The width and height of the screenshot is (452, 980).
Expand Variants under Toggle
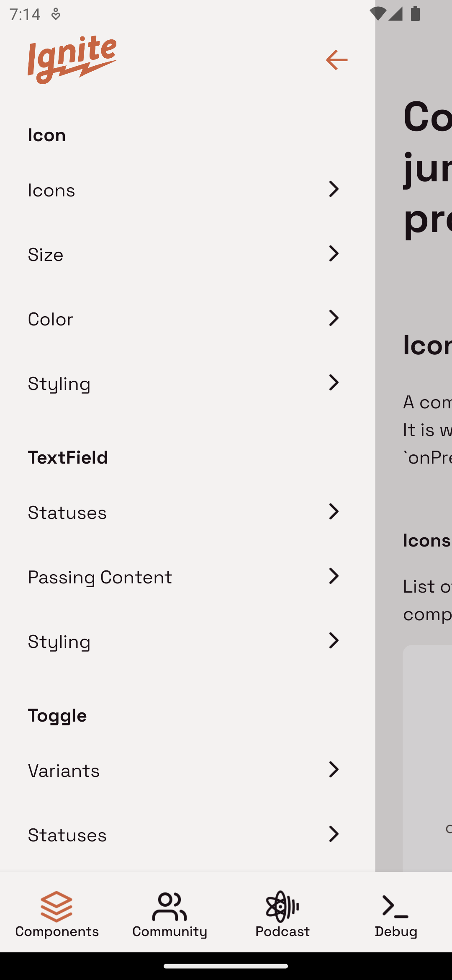pos(334,769)
